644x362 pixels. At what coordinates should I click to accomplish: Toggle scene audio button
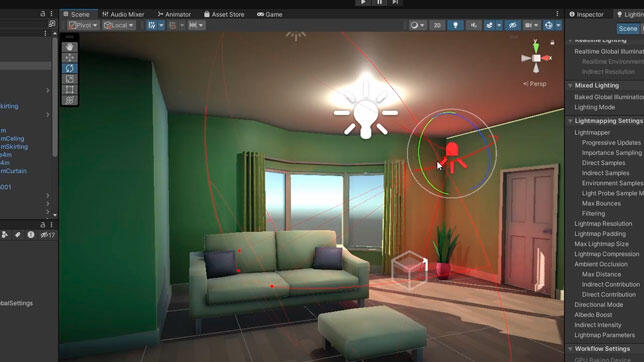coord(474,25)
